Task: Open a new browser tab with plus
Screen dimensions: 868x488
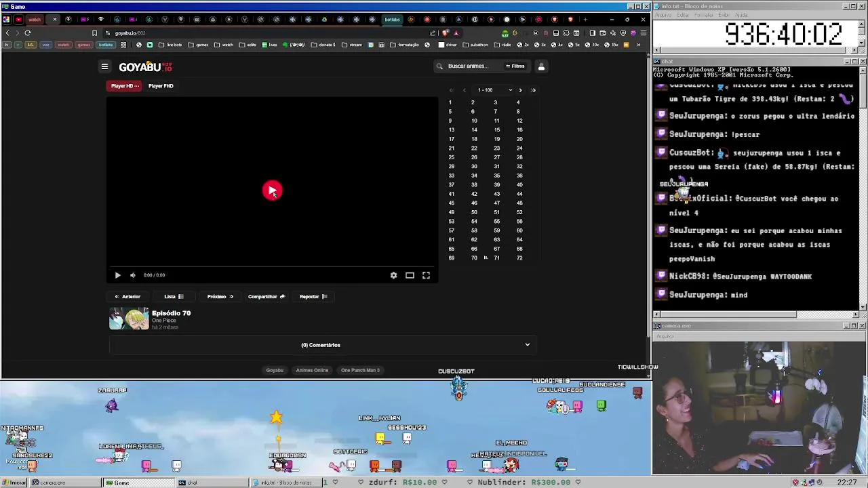Action: tap(585, 19)
